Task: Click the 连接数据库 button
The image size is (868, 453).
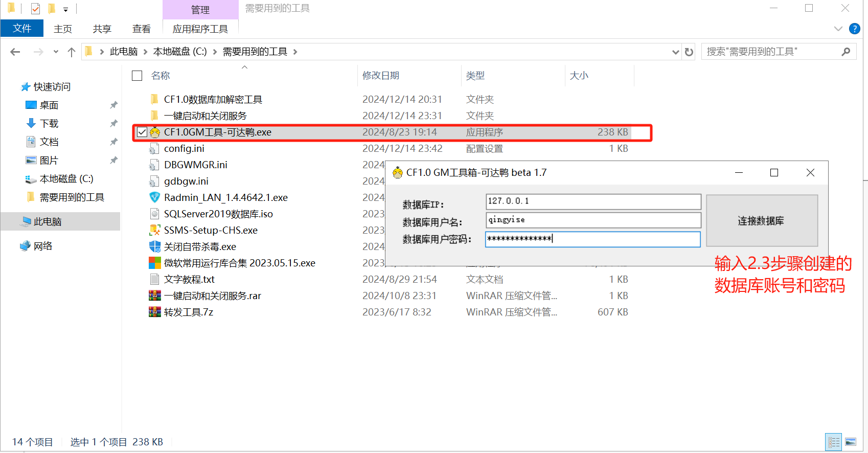Action: coord(761,221)
